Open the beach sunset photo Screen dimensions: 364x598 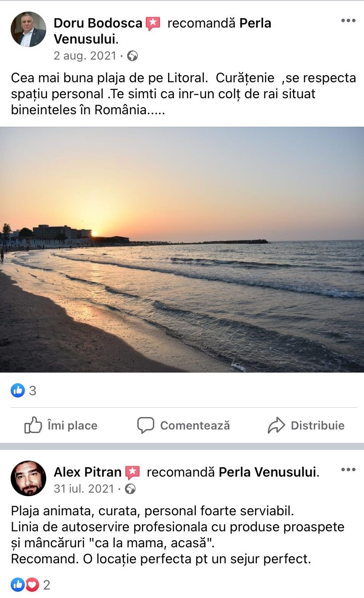tap(182, 249)
